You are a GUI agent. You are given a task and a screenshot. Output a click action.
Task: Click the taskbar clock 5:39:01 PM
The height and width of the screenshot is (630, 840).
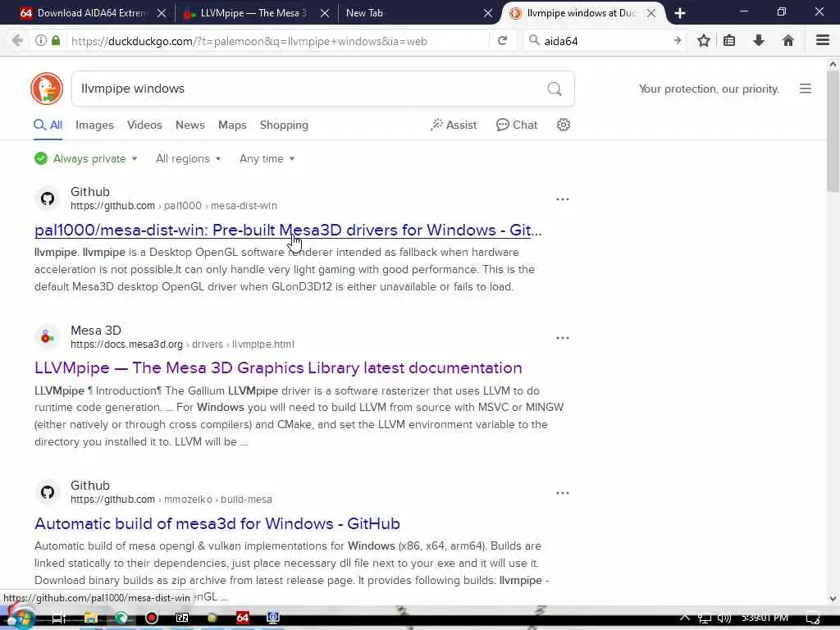pos(765,618)
